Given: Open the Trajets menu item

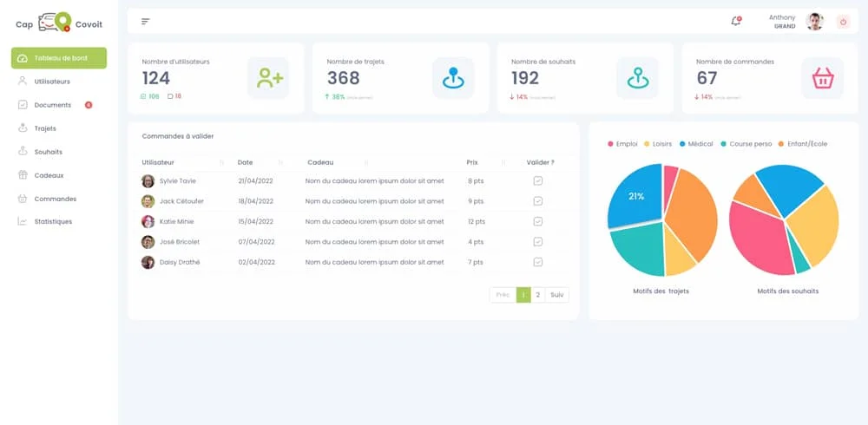Looking at the screenshot, I should click(x=45, y=128).
